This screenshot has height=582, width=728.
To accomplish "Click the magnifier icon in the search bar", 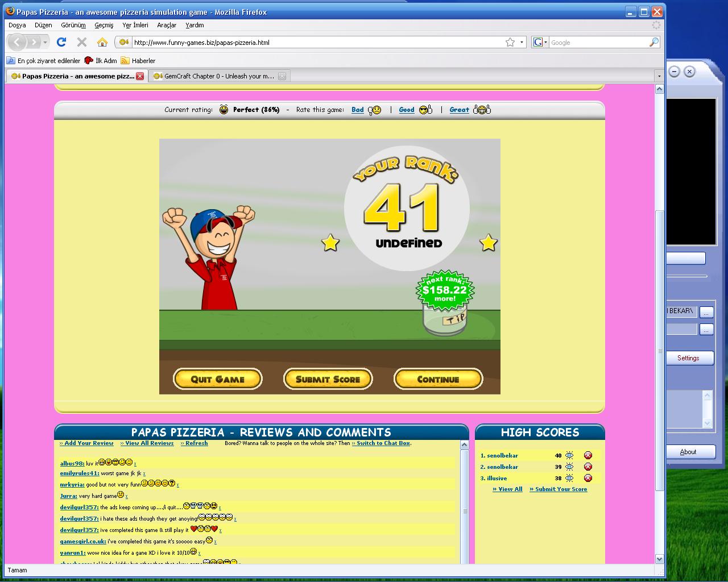I will tap(653, 42).
